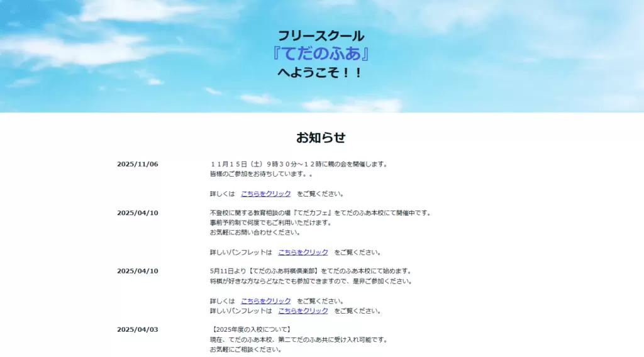Viewport: 644px width, 357px height.
Task: Click the お知らせ heading
Action: click(x=321, y=138)
